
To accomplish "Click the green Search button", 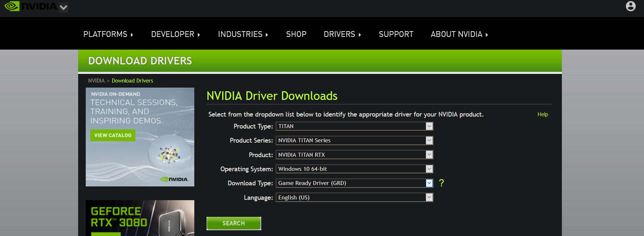I will [x=234, y=223].
